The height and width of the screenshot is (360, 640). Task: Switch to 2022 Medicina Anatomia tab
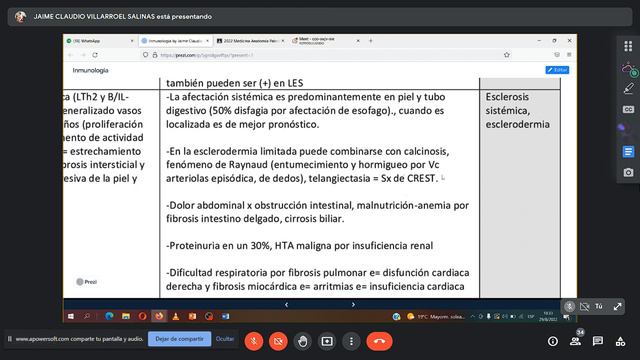tap(250, 41)
